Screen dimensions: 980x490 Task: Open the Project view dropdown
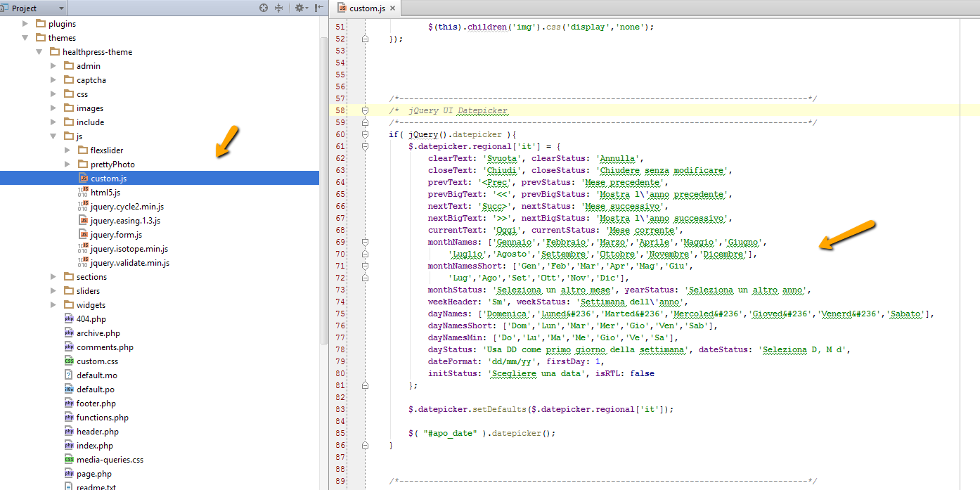click(34, 8)
